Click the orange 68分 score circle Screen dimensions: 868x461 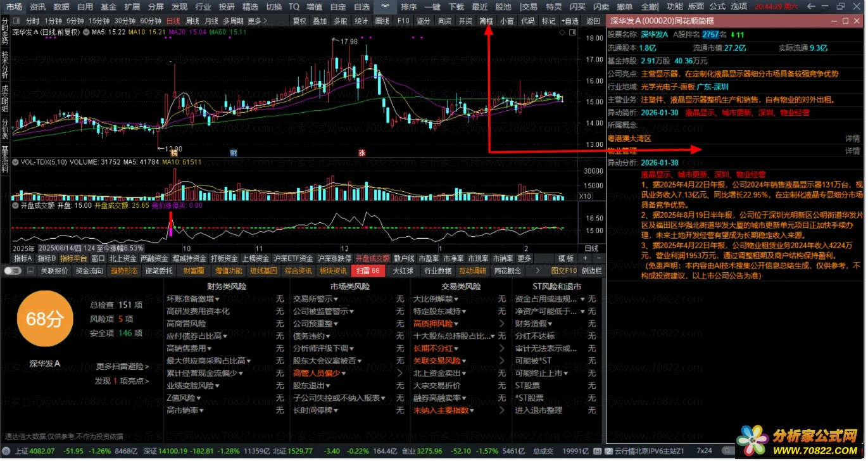pyautogui.click(x=44, y=319)
